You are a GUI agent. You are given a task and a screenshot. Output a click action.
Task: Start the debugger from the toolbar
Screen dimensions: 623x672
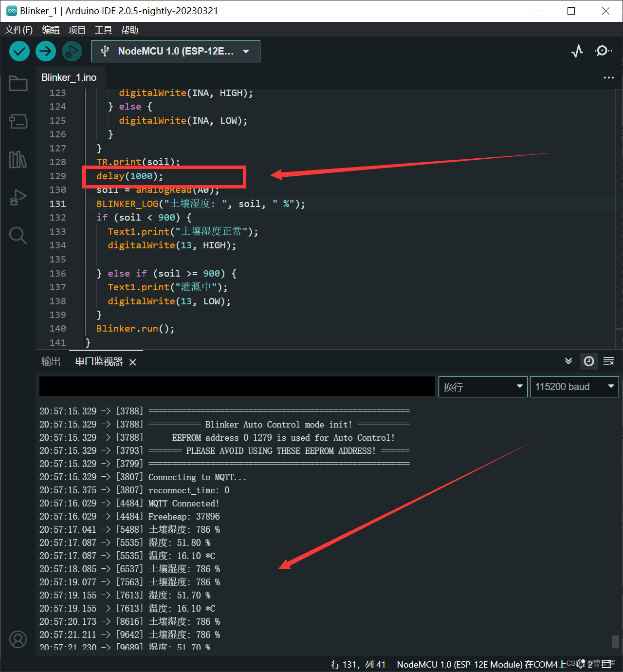(x=72, y=51)
